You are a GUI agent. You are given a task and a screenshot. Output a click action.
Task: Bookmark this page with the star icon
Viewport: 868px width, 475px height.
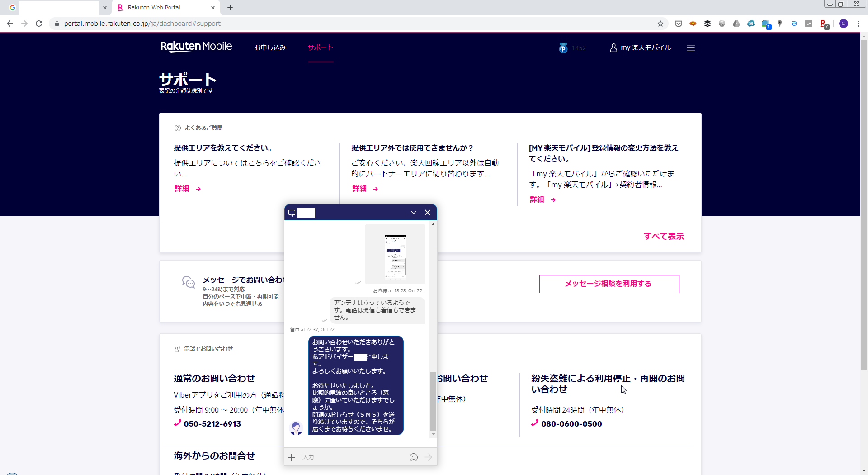pos(660,24)
